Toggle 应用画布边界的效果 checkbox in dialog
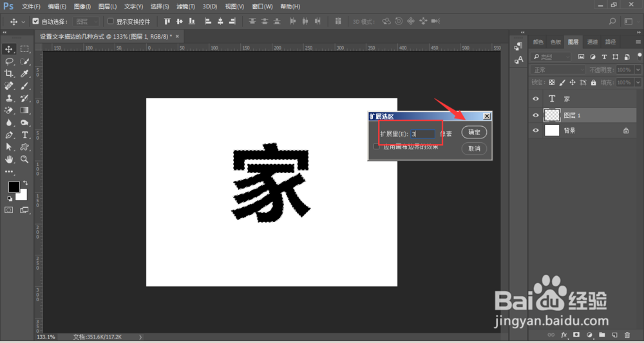 point(376,147)
